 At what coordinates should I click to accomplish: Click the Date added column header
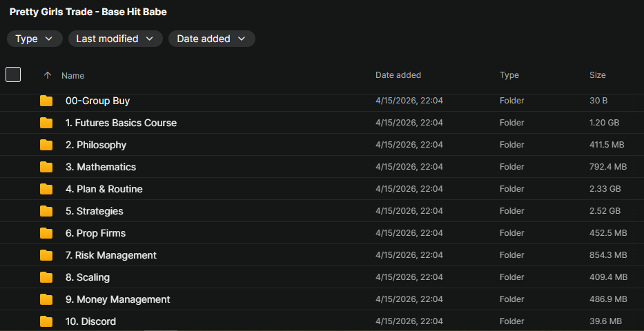398,75
